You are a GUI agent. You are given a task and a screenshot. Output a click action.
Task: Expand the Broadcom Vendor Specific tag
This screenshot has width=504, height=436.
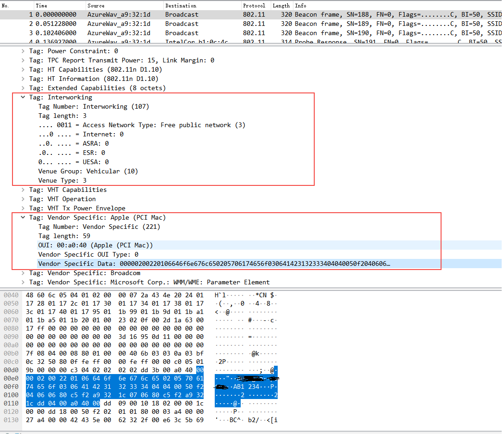(22, 273)
